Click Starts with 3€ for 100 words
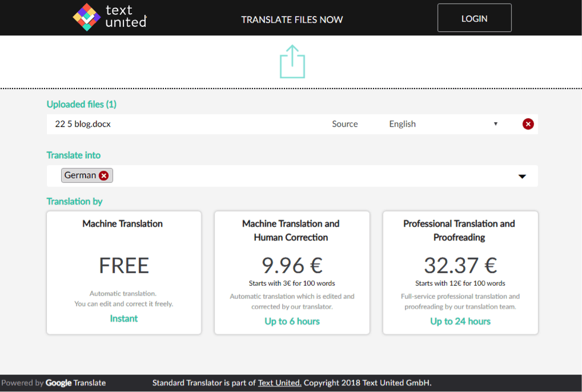Viewport: 582px width, 392px height. [292, 283]
